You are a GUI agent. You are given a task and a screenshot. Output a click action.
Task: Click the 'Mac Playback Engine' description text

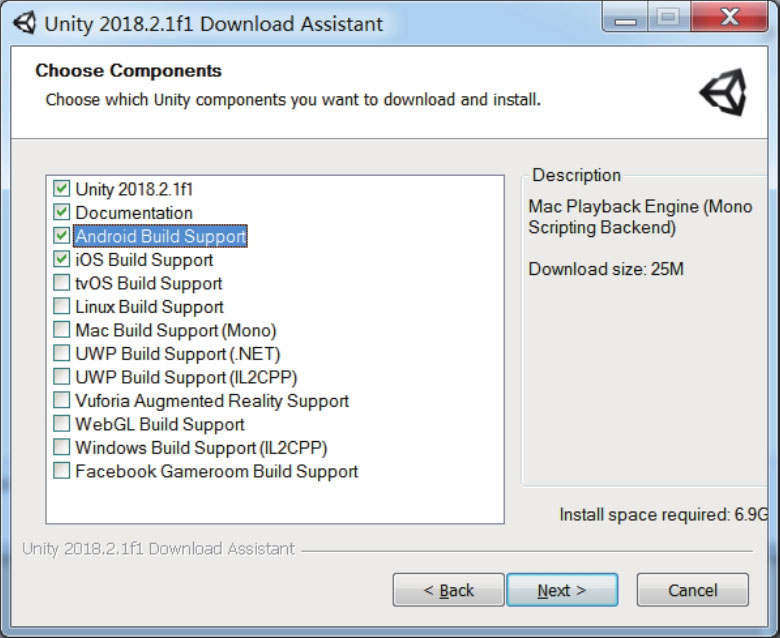tap(640, 217)
